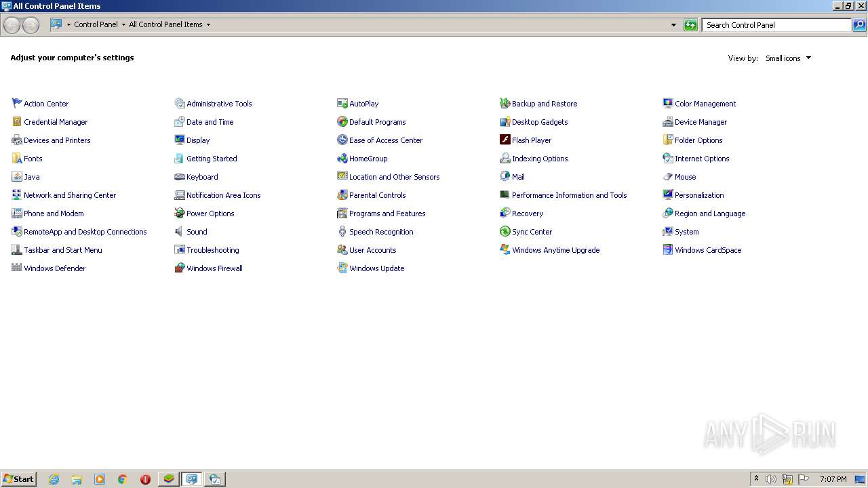Click the All Control Panel Items breadcrumb segment
Viewport: 868px width, 488px height.
[165, 24]
